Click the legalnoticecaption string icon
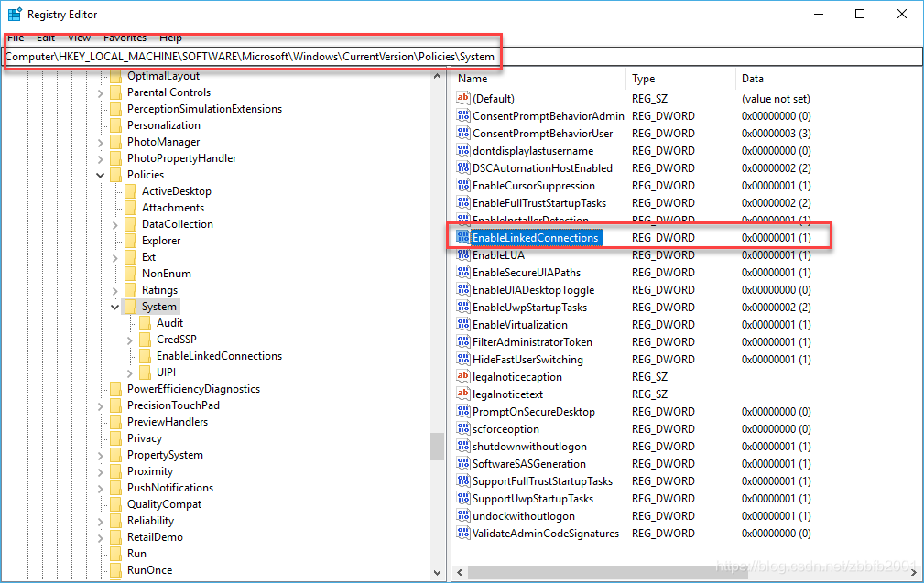Image resolution: width=924 pixels, height=583 pixels. (x=463, y=376)
